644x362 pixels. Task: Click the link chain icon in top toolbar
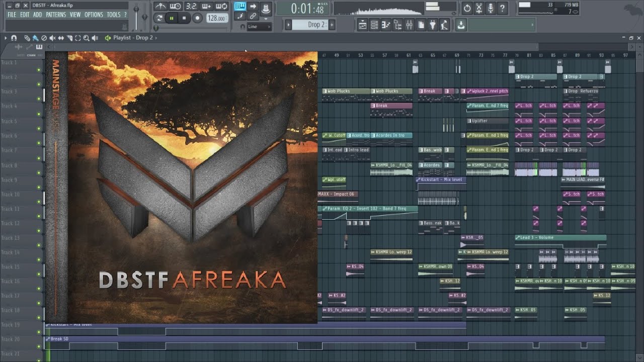tap(253, 16)
